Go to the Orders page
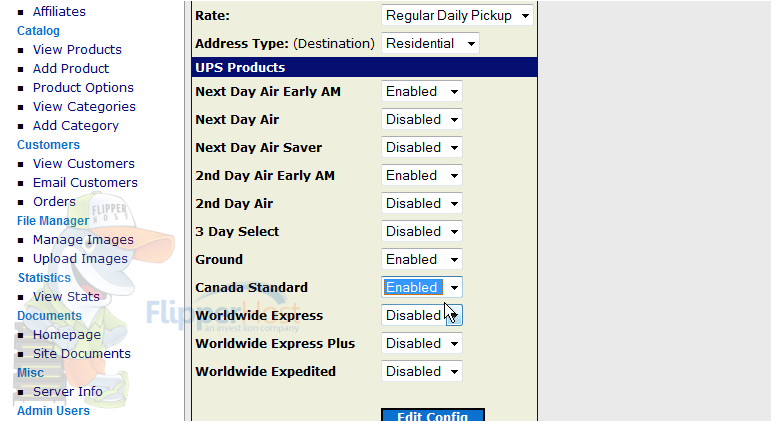The width and height of the screenshot is (776, 422). 54,201
